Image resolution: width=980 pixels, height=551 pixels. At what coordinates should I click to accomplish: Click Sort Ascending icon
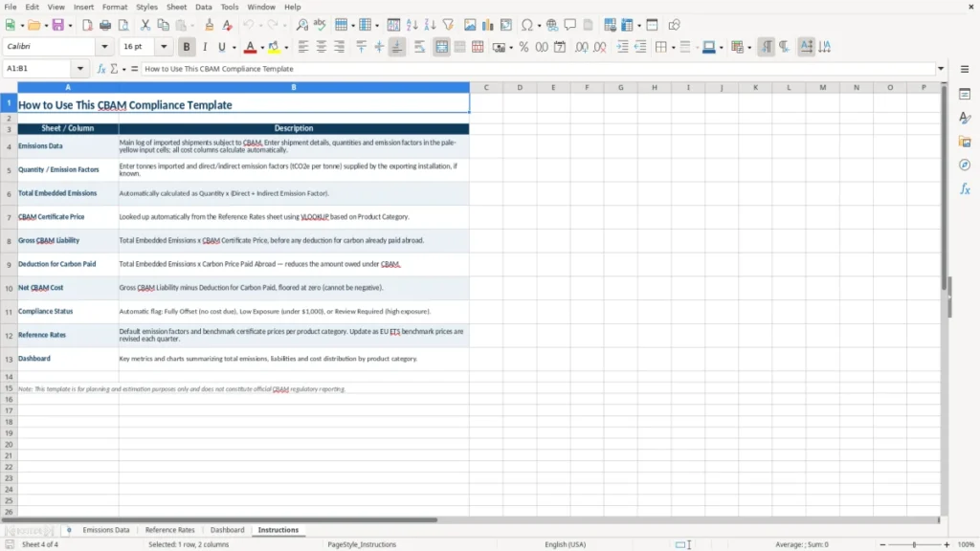(x=412, y=25)
